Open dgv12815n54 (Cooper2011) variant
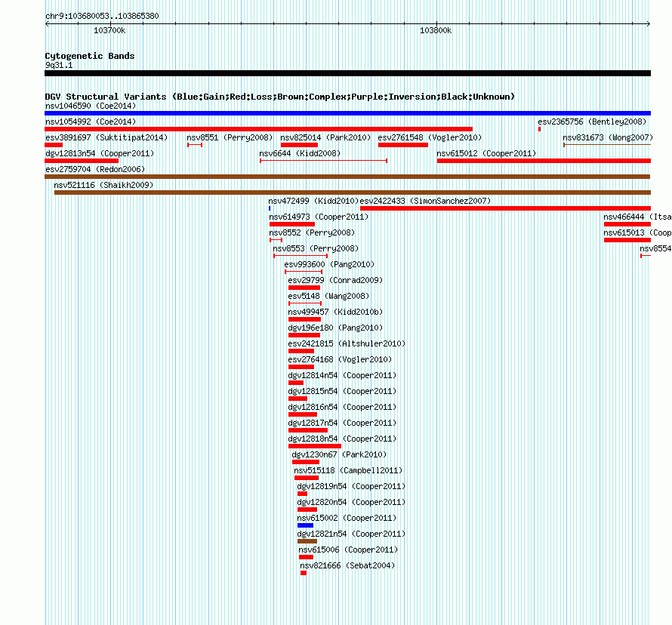This screenshot has width=672, height=625. point(342,391)
